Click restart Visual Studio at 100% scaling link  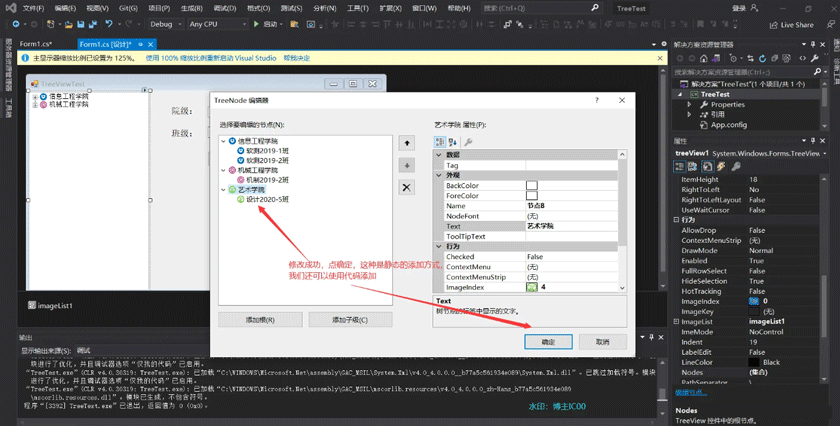211,58
